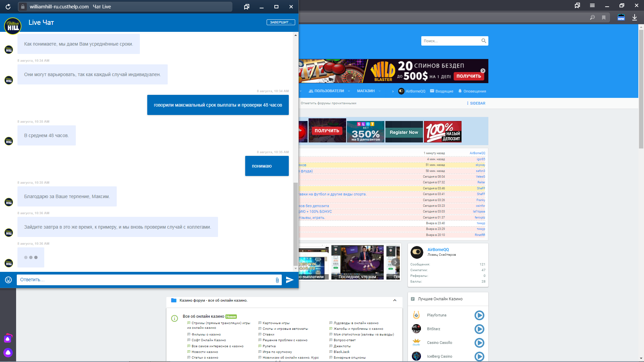
Task: Click the bookmark flag icon in browser toolbar
Action: (604, 17)
